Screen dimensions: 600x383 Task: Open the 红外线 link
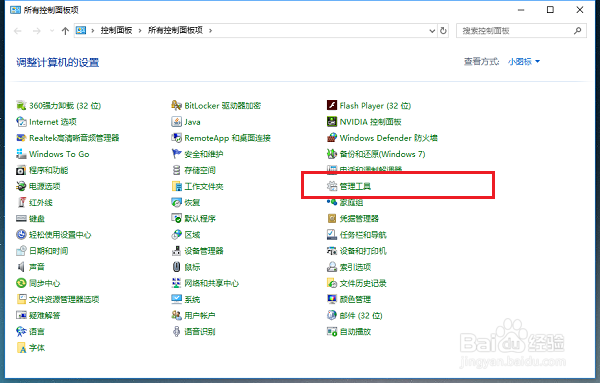click(x=41, y=202)
